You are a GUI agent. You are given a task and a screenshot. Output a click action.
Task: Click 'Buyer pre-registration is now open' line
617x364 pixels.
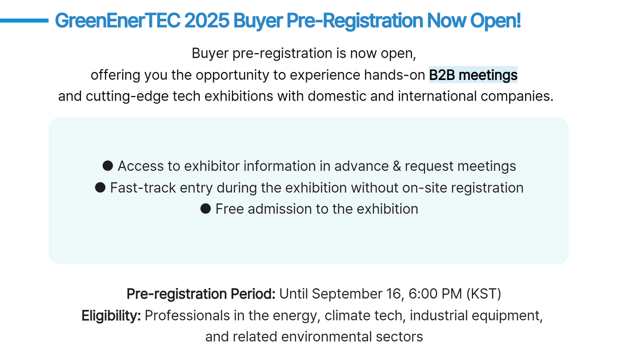tap(304, 53)
